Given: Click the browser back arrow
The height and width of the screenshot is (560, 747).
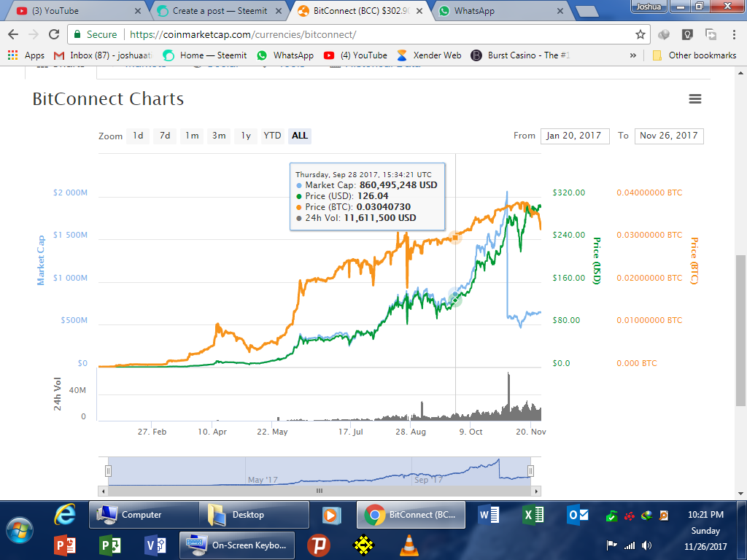Looking at the screenshot, I should 13,34.
